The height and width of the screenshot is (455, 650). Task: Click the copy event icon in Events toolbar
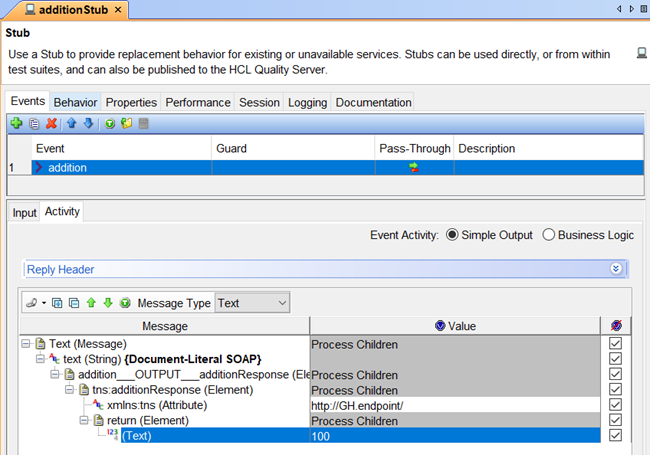pyautogui.click(x=34, y=123)
